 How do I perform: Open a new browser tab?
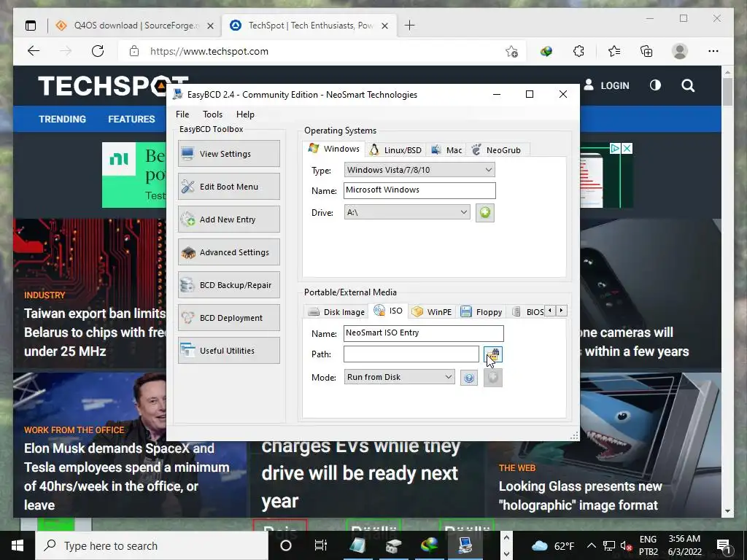(x=410, y=26)
